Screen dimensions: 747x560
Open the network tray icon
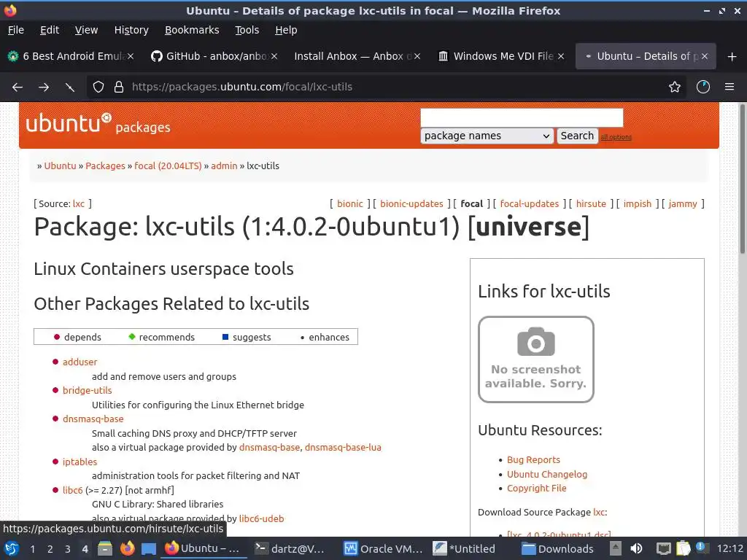pyautogui.click(x=663, y=548)
